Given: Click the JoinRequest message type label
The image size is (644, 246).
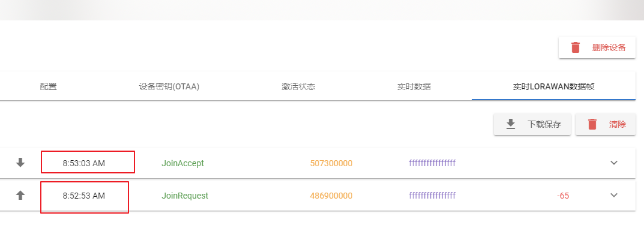Looking at the screenshot, I should click(185, 196).
